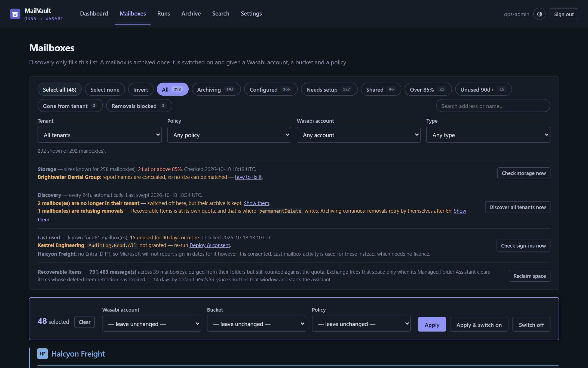Filter by Configured mailboxes
Image resolution: width=588 pixels, height=368 pixels.
coord(271,89)
